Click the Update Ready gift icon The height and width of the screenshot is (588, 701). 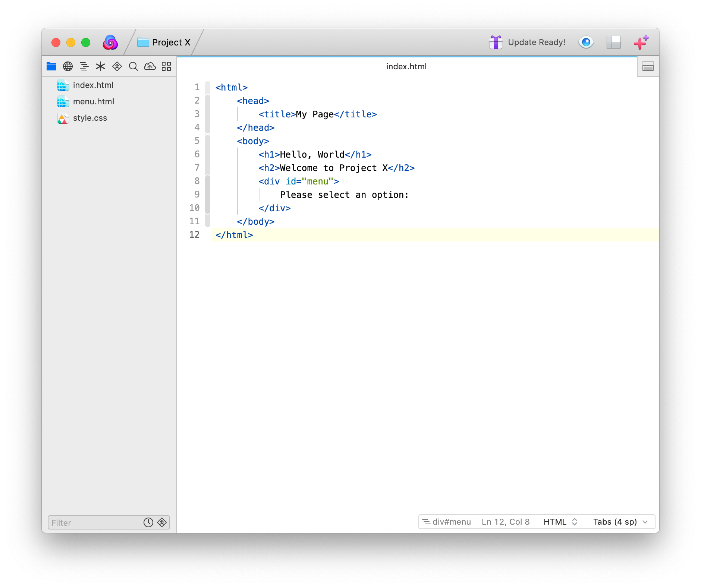click(496, 42)
